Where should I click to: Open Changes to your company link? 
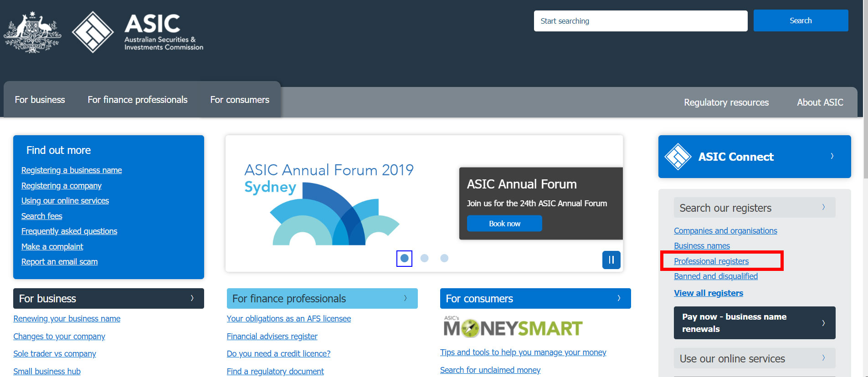(59, 336)
